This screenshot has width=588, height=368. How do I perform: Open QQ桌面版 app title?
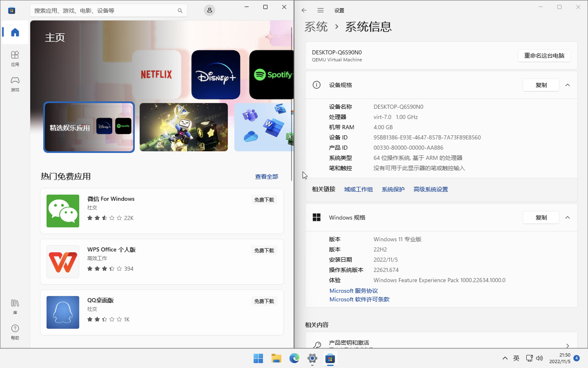tap(100, 300)
